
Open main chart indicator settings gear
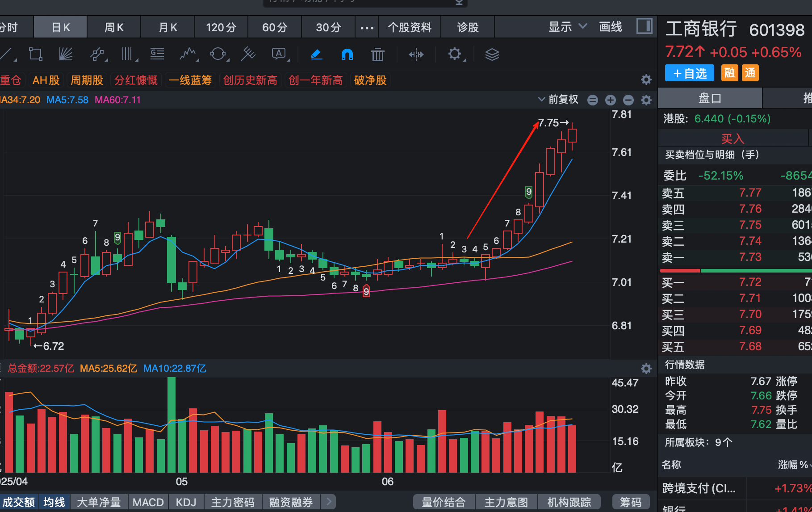point(646,100)
